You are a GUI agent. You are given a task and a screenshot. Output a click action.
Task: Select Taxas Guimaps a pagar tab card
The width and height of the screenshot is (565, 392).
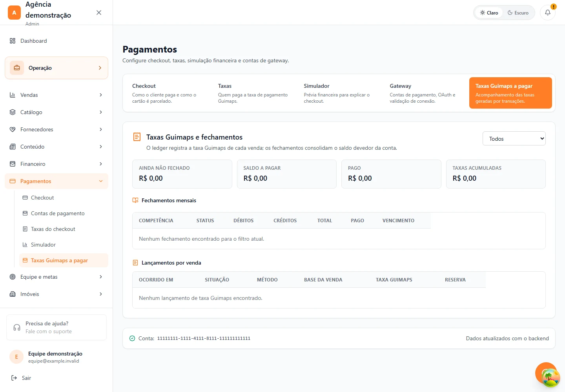pos(510,93)
